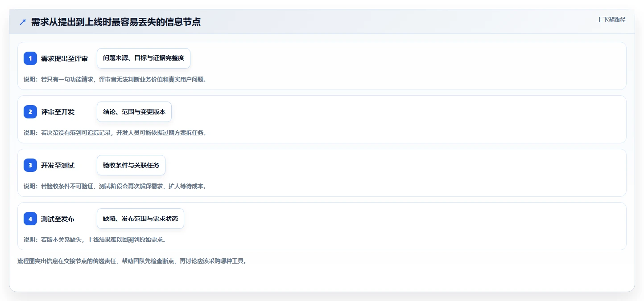Click the note about 版本关系缺失
Screen dimensions: 644x301
(x=95, y=240)
